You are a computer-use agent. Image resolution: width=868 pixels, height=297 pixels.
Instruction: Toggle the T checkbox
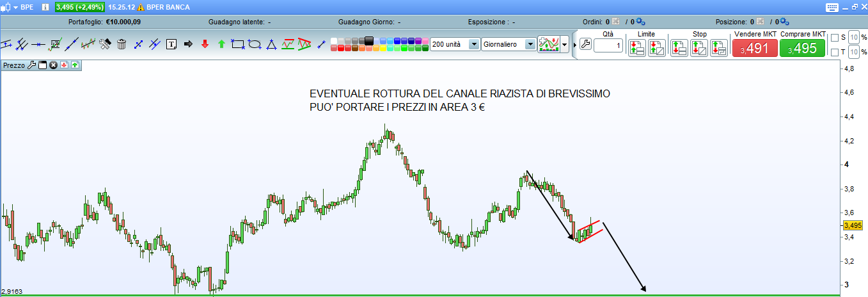pos(834,52)
